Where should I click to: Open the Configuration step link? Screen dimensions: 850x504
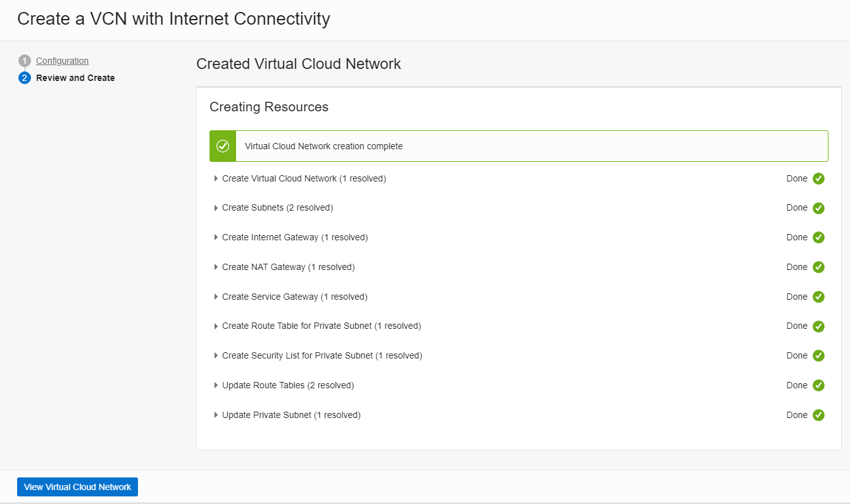62,60
